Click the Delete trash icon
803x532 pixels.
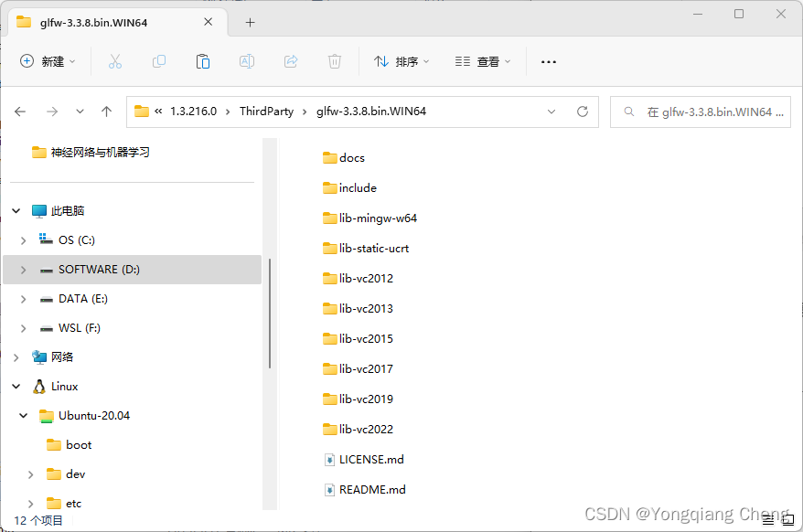(335, 61)
